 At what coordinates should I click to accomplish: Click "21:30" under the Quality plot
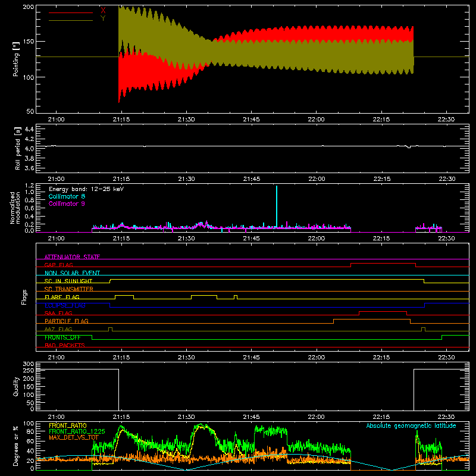pos(186,417)
